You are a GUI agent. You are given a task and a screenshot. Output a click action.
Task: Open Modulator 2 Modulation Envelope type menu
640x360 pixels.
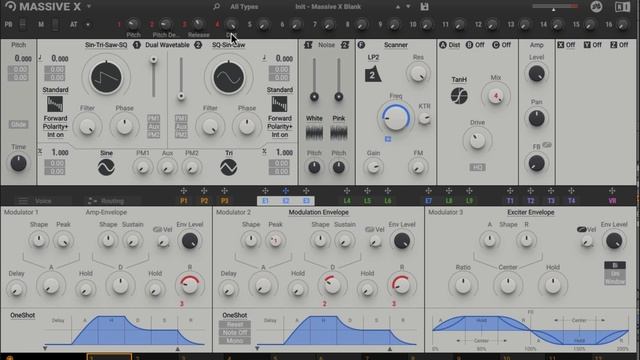coord(318,212)
